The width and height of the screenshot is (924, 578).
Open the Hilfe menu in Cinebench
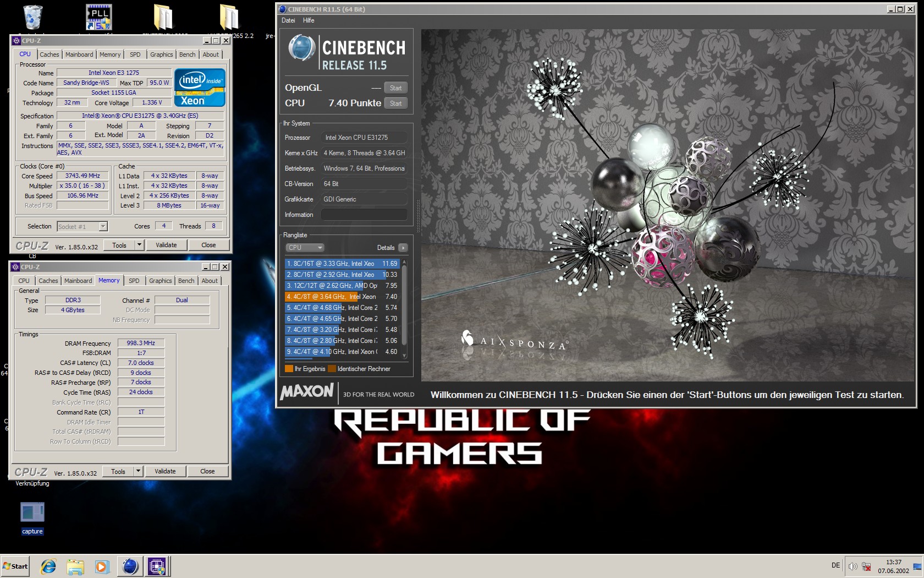pyautogui.click(x=309, y=20)
